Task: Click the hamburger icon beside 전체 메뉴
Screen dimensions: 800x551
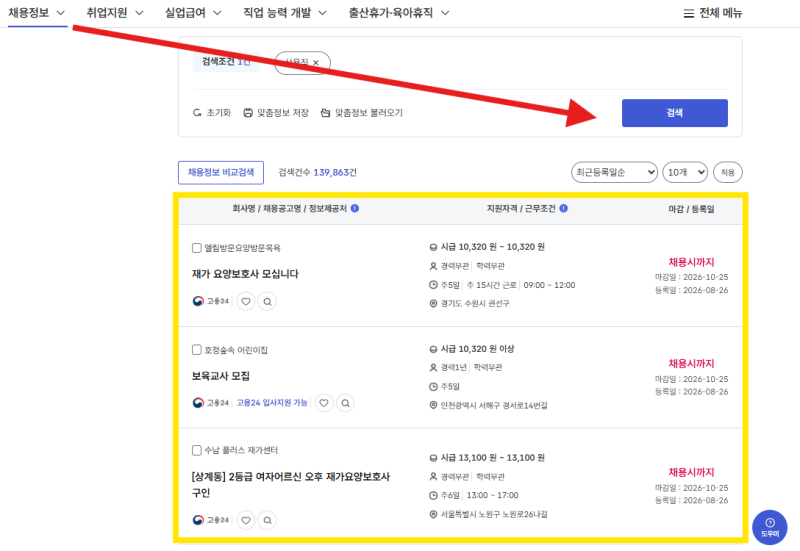Action: pos(688,13)
